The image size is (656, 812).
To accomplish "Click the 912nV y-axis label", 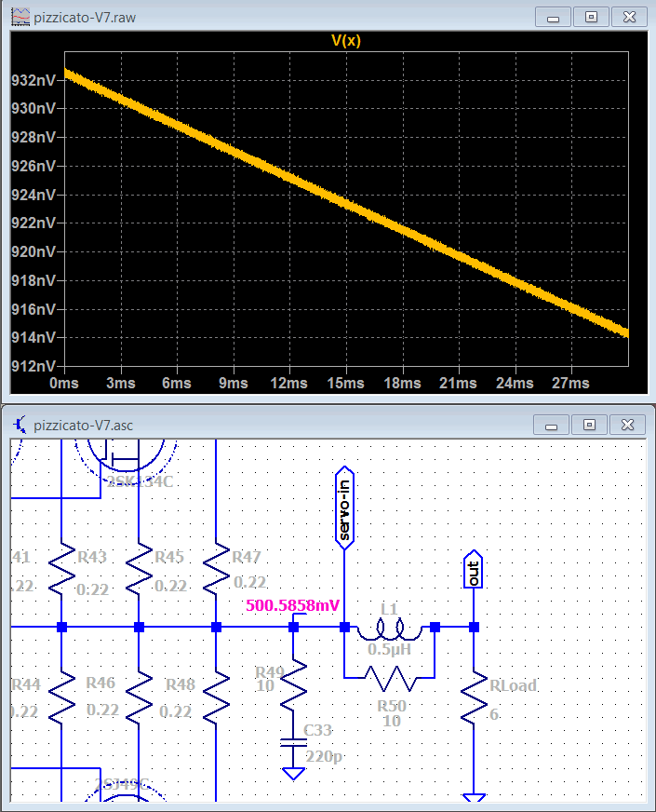I will tap(33, 366).
